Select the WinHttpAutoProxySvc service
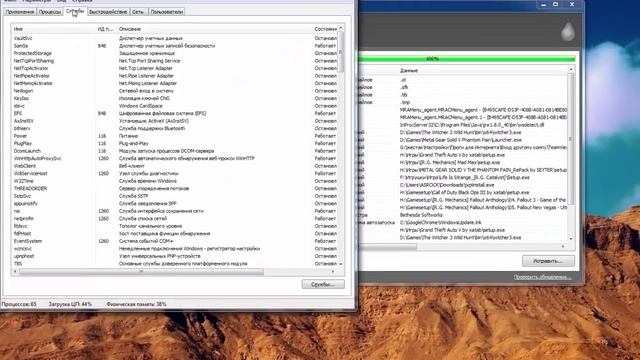The width and height of the screenshot is (640, 360). [x=175, y=158]
